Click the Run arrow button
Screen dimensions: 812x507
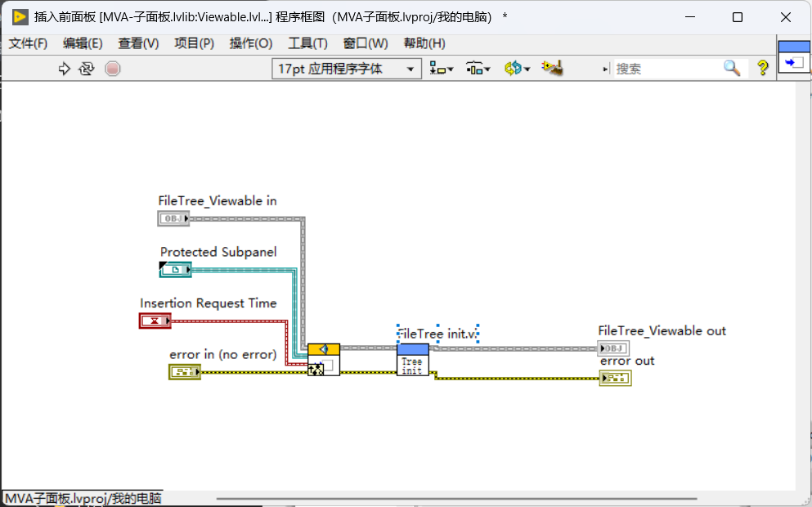pyautogui.click(x=65, y=69)
